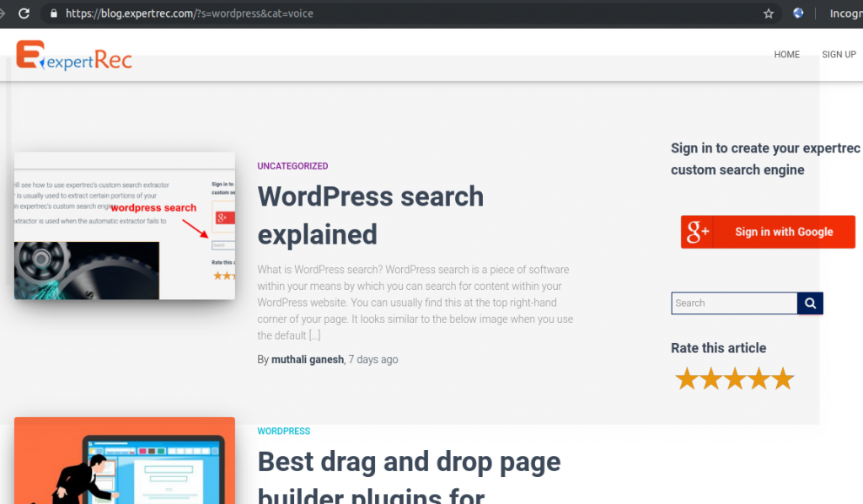Select the HOME menu item
The image size is (863, 504).
[786, 54]
